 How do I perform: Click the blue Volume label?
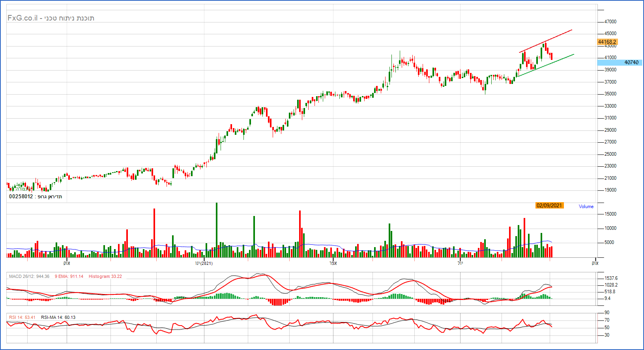(586, 207)
